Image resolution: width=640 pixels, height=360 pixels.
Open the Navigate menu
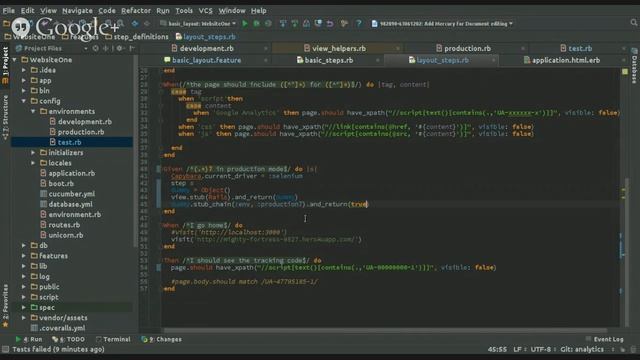point(77,11)
